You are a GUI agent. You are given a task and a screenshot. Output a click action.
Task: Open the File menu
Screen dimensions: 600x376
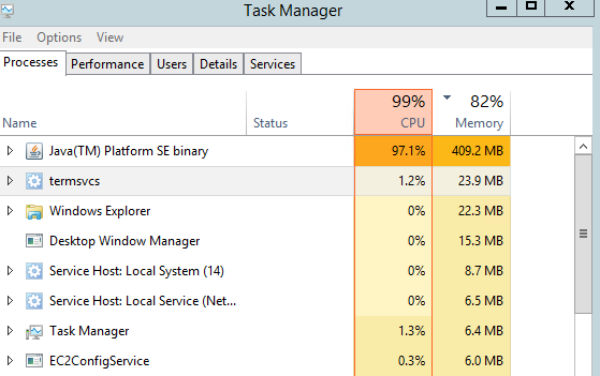point(12,37)
